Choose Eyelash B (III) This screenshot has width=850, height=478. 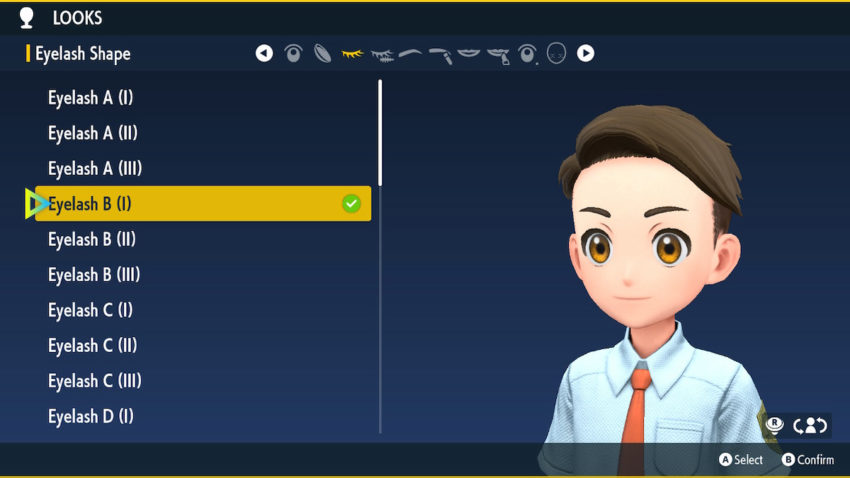click(94, 275)
